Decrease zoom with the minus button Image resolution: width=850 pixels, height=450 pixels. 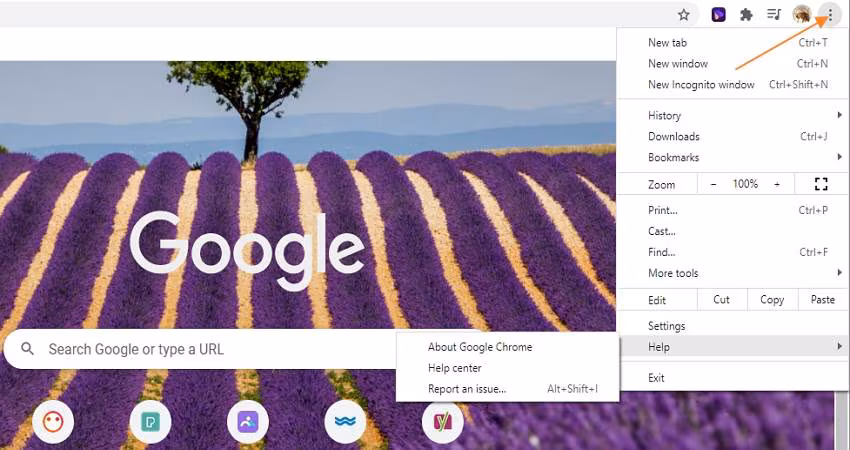point(713,184)
